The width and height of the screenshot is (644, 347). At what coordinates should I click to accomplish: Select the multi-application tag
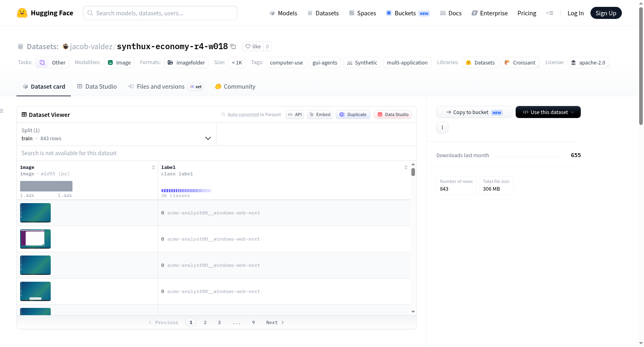(407, 62)
